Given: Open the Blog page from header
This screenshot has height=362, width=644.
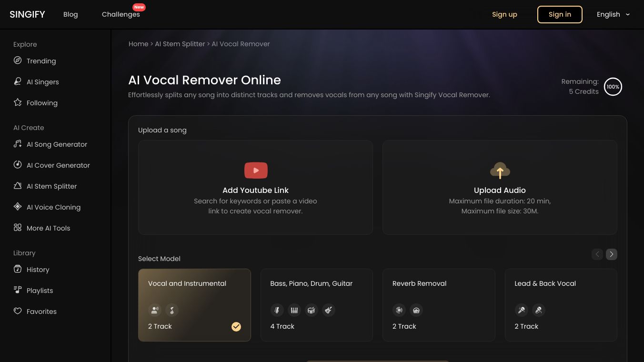Looking at the screenshot, I should coord(70,14).
